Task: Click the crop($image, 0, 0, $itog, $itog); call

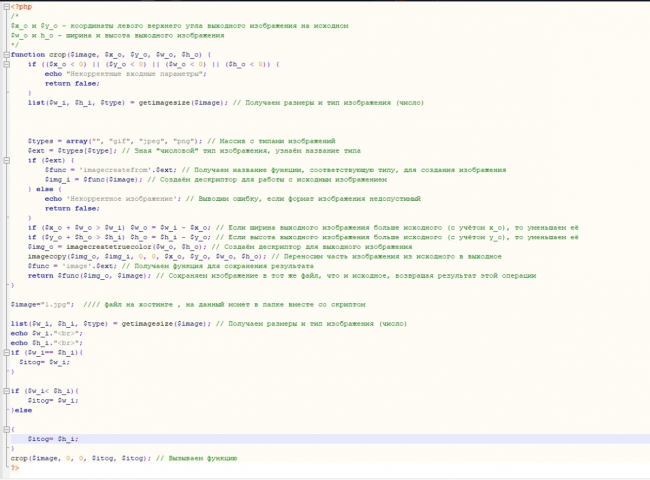Action: 81,458
